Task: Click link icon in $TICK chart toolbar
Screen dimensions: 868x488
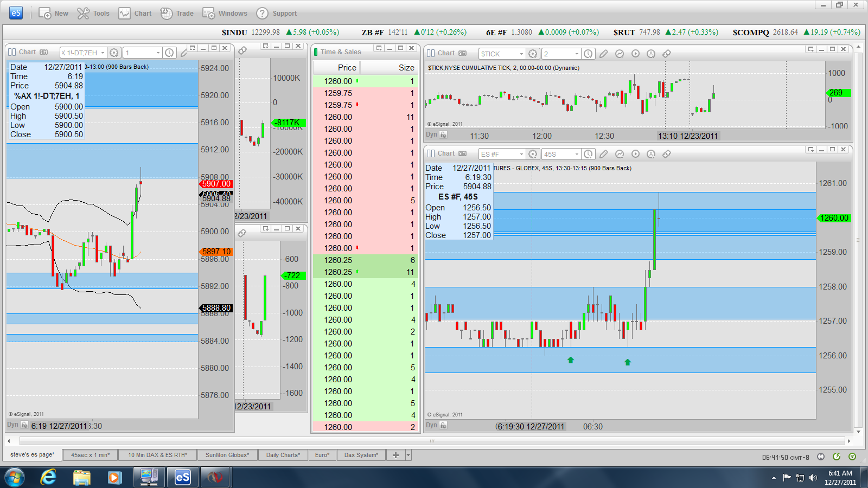Action: tap(667, 54)
